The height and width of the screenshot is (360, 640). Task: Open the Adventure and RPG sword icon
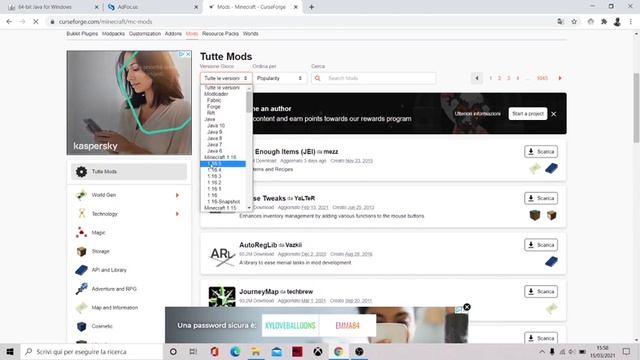pyautogui.click(x=82, y=289)
